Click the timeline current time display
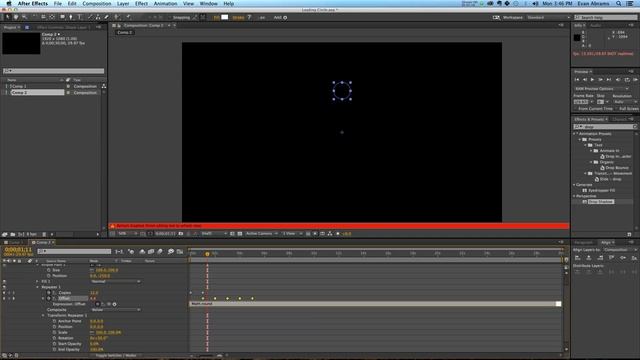Viewport: 640px width, 360px height. coord(18,249)
